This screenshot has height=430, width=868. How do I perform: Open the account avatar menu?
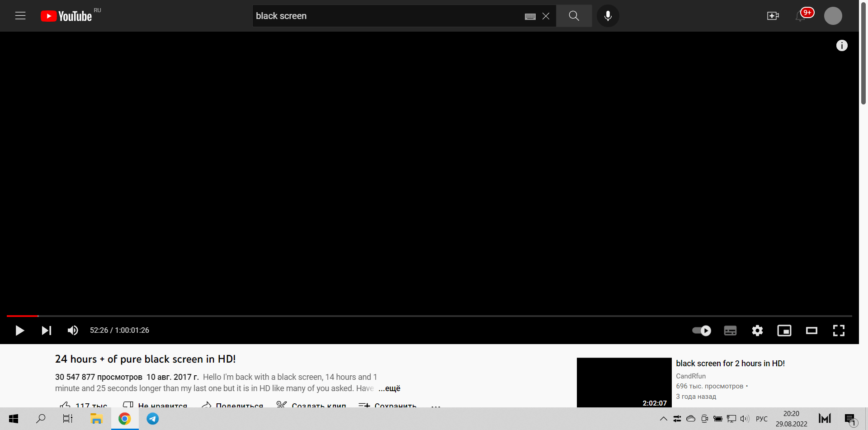tap(833, 16)
